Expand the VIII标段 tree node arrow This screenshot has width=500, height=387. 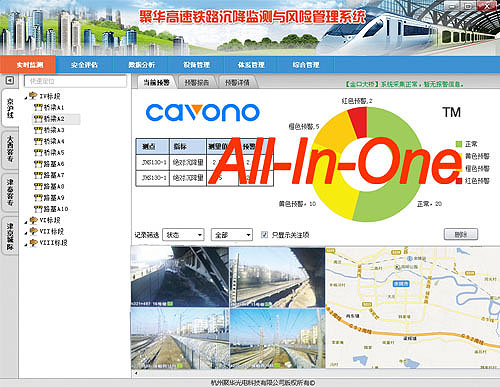click(x=26, y=244)
